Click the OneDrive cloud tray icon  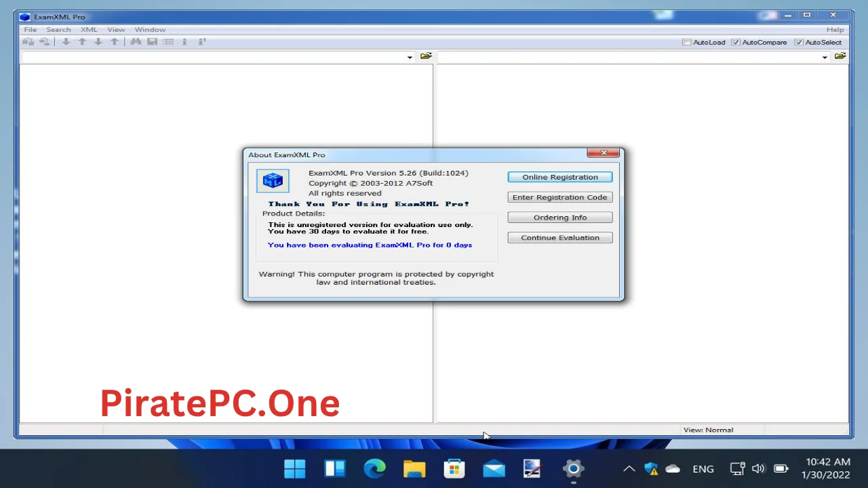point(673,468)
